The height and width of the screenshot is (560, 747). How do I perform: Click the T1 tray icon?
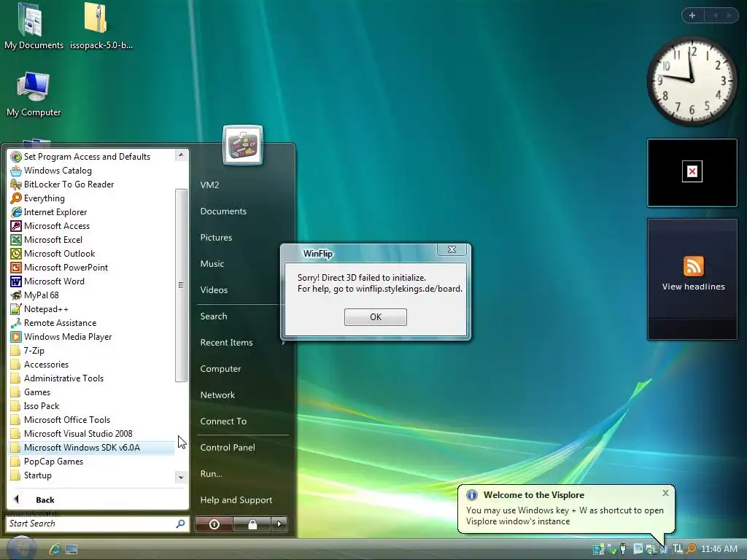678,549
